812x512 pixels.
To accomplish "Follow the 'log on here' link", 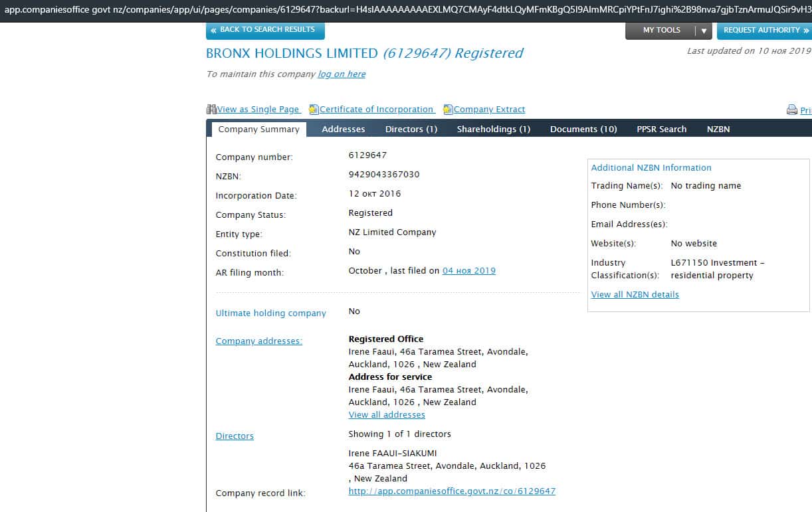I will click(342, 74).
